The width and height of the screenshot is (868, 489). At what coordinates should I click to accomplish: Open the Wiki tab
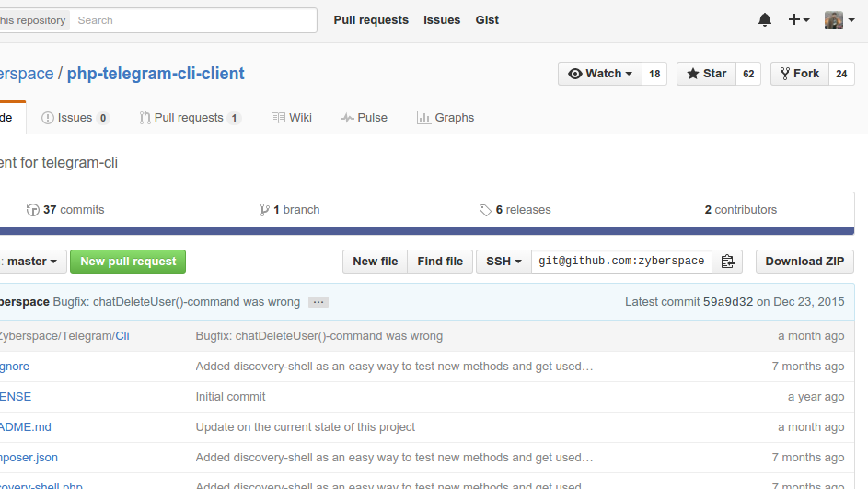[x=292, y=117]
